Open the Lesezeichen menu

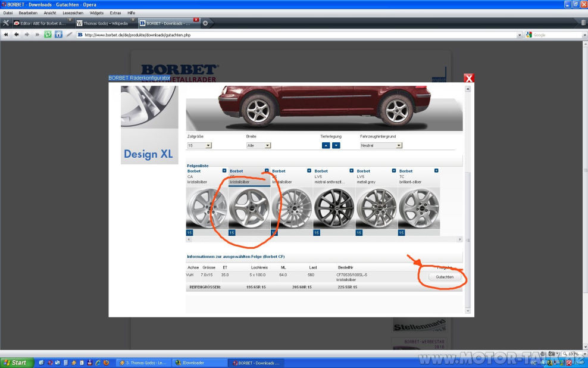(x=73, y=13)
